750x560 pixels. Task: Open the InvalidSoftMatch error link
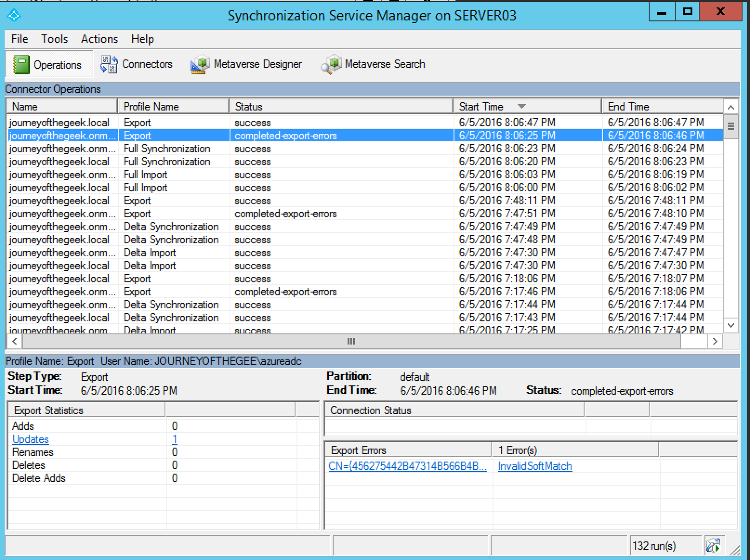coord(535,466)
